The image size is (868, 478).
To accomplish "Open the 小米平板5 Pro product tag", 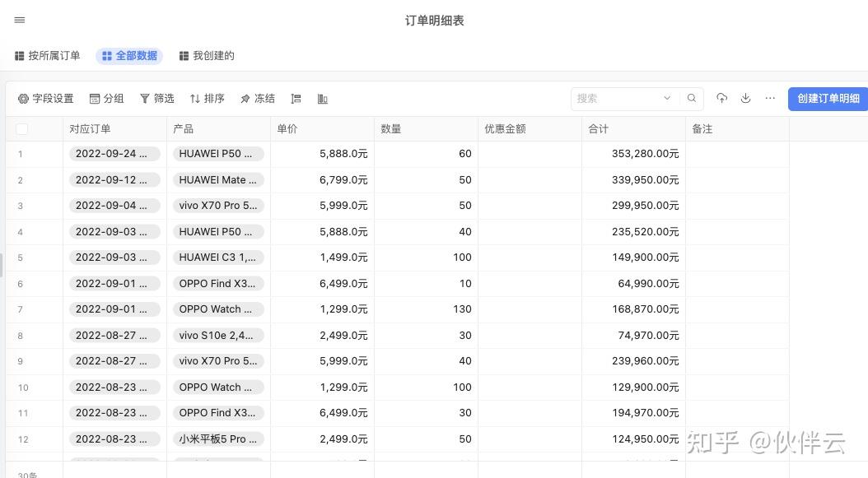I will tap(218, 439).
